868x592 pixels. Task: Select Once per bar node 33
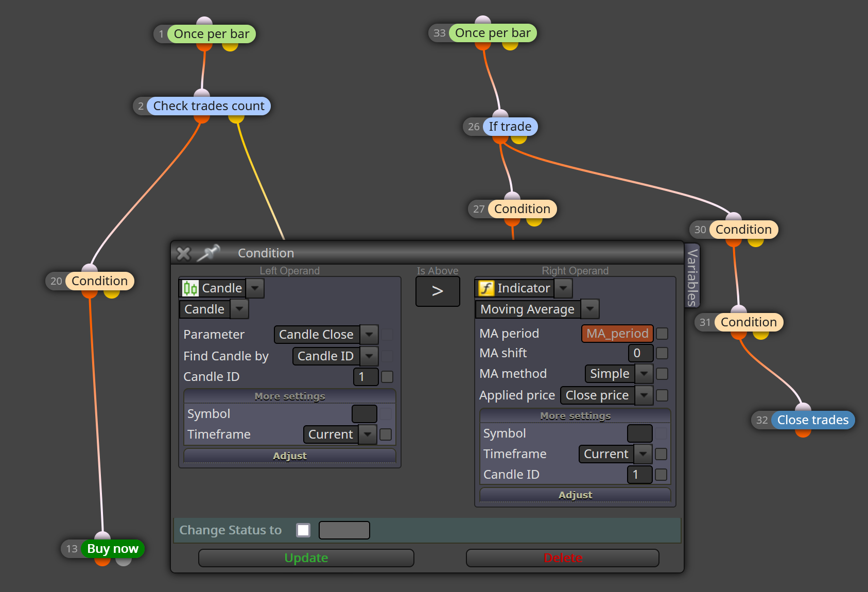click(x=493, y=33)
